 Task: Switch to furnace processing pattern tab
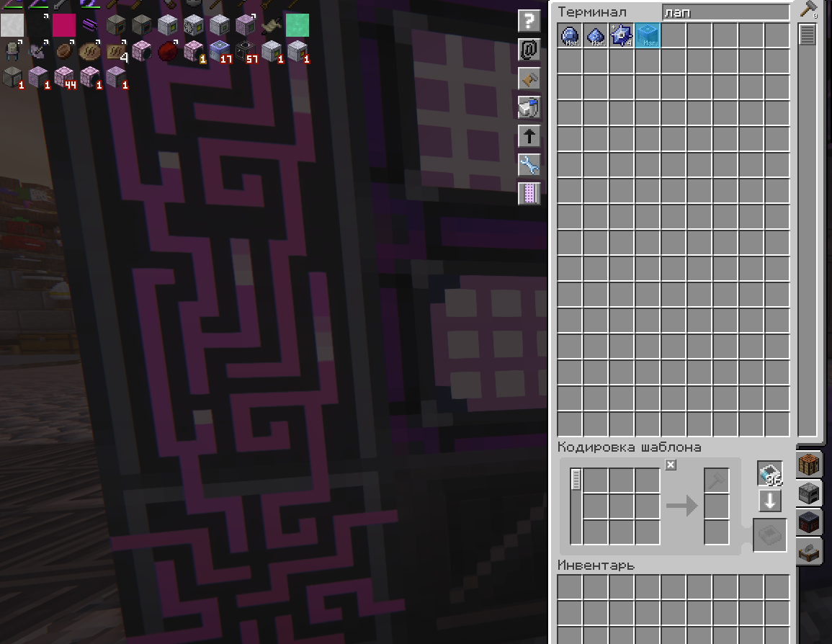pyautogui.click(x=809, y=494)
